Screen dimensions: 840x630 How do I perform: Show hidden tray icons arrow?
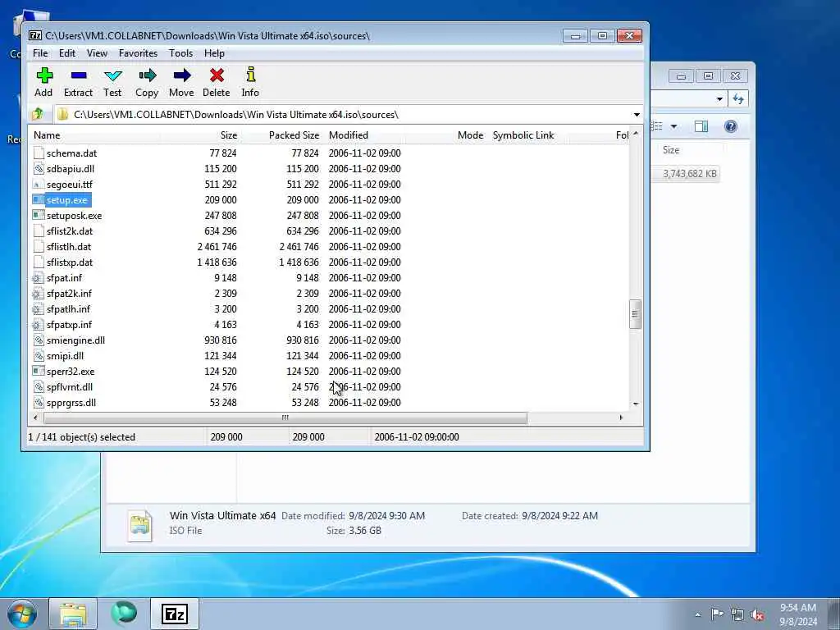click(697, 614)
